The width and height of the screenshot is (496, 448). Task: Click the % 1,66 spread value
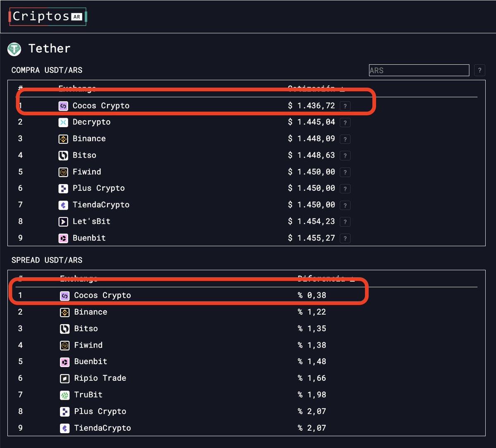click(312, 378)
